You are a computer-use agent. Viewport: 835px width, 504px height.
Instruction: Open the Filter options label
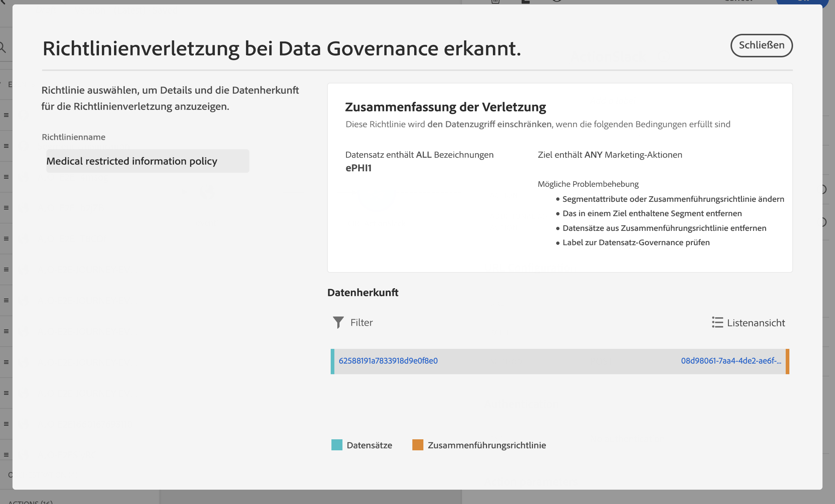[x=361, y=322]
